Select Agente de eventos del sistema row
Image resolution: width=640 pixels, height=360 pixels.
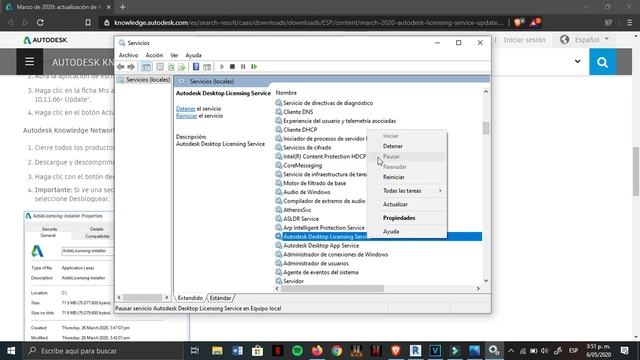pyautogui.click(x=320, y=272)
